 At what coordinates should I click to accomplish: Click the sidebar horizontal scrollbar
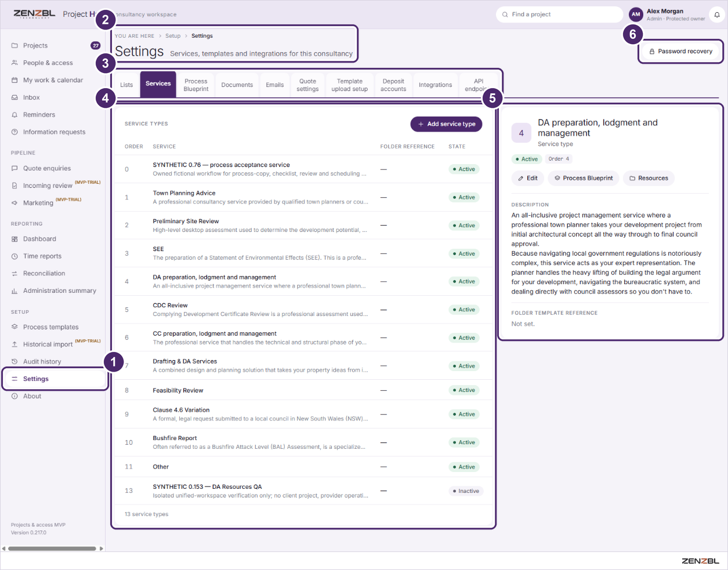(51, 549)
